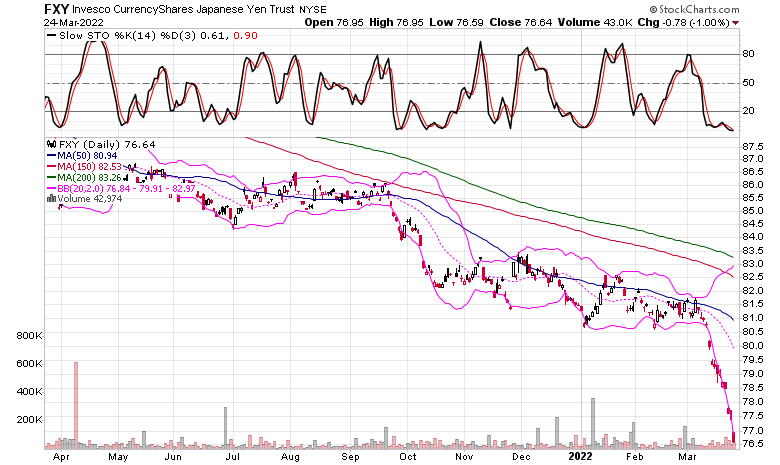The height and width of the screenshot is (465, 780).
Task: Click the Volume 42,974 legend entry
Action: click(90, 198)
